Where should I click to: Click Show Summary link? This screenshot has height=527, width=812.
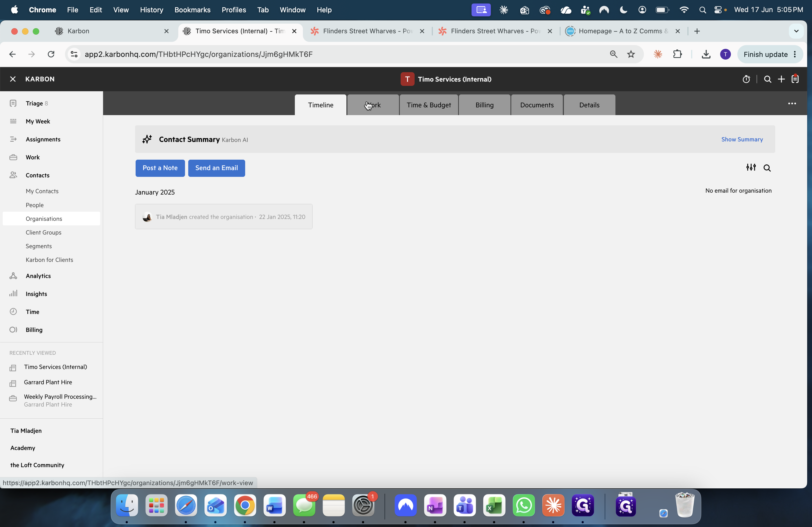pyautogui.click(x=742, y=139)
